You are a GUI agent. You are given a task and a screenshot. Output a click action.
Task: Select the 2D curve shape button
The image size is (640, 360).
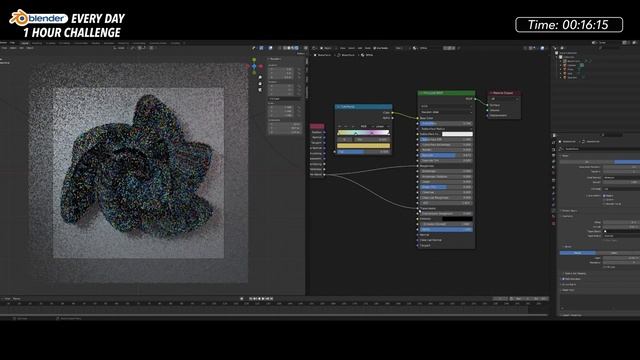[587, 162]
